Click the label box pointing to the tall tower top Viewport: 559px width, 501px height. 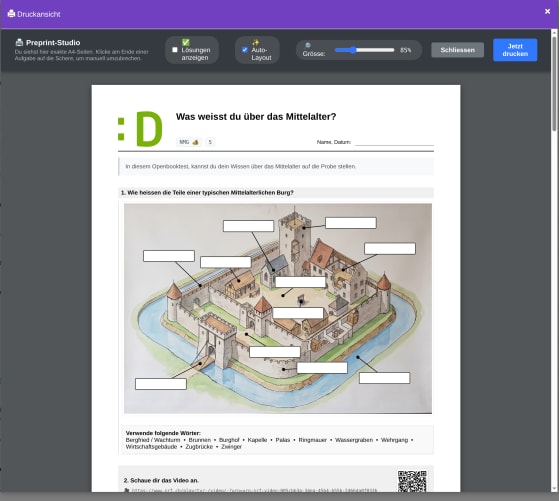[x=350, y=223]
